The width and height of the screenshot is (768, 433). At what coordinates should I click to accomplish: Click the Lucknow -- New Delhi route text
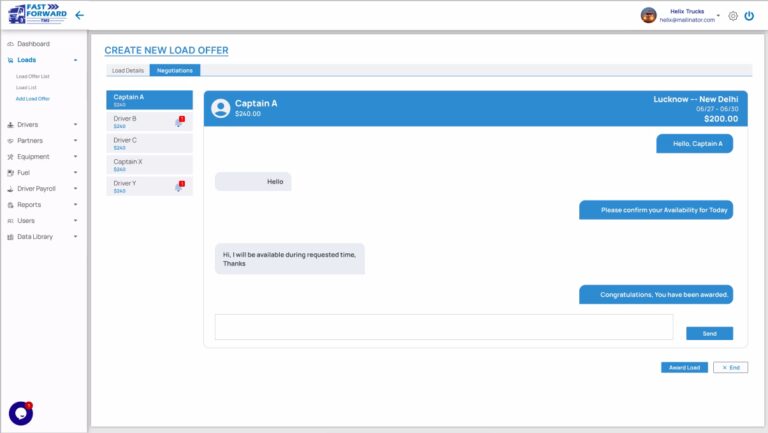tap(696, 99)
